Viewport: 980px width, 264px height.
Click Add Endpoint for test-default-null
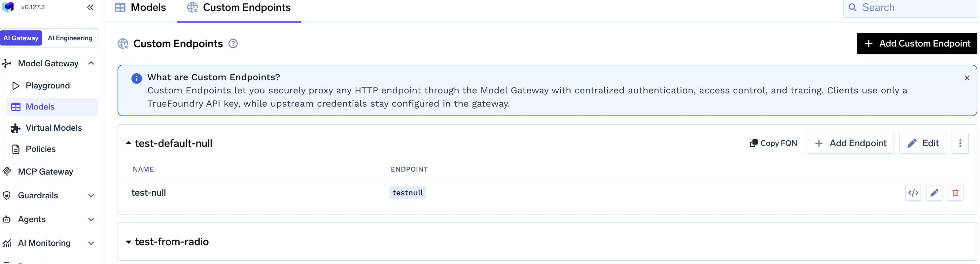point(850,143)
